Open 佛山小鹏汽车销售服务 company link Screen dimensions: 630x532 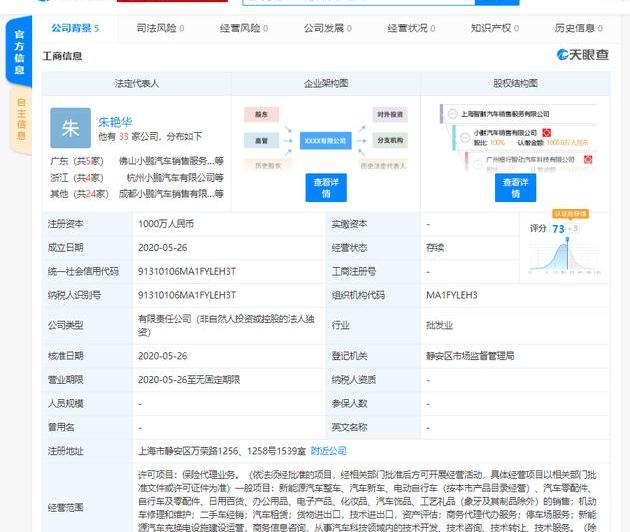point(171,161)
